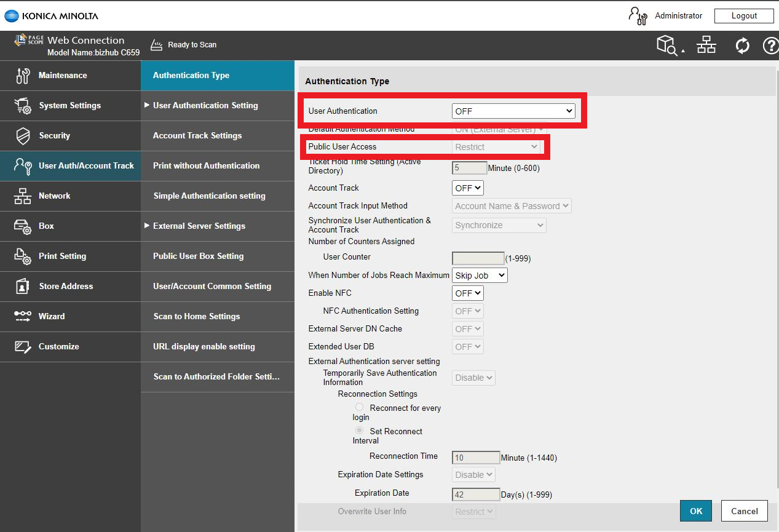
Task: Open the User Authentication dropdown
Action: pos(513,111)
